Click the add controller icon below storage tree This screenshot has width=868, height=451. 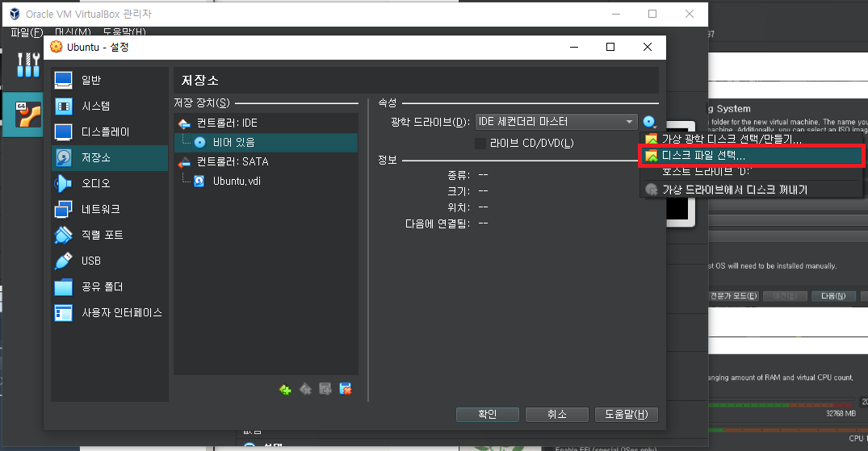[285, 390]
